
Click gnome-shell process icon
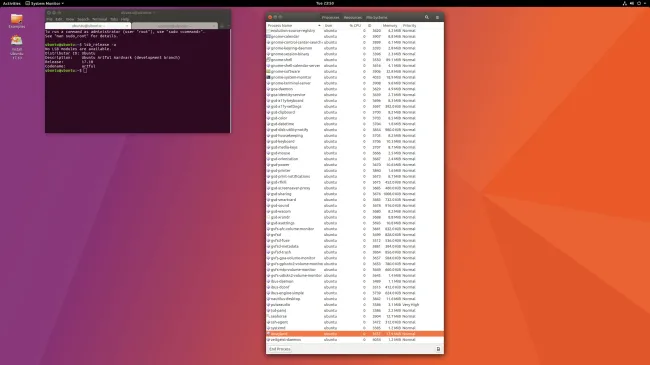click(x=268, y=60)
